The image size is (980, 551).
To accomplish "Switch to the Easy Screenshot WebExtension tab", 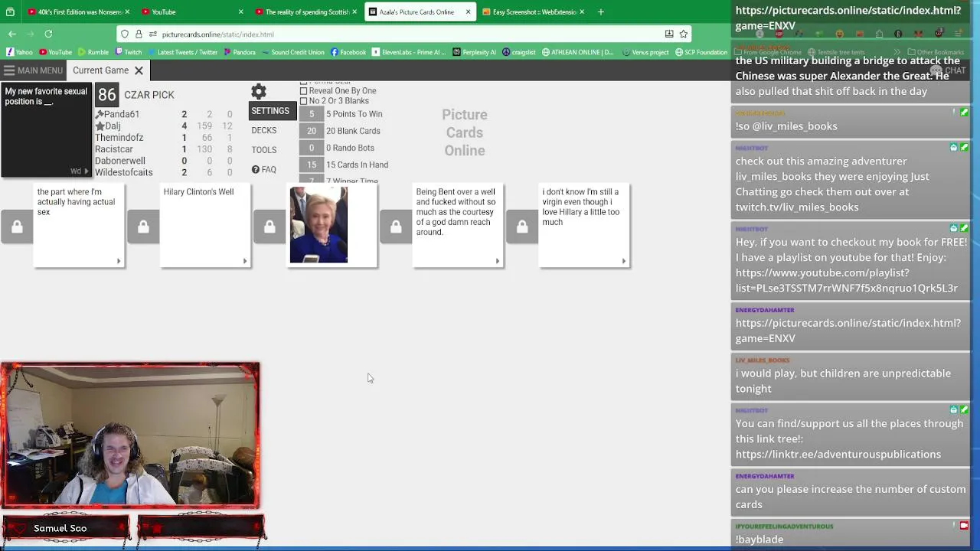I will point(532,11).
